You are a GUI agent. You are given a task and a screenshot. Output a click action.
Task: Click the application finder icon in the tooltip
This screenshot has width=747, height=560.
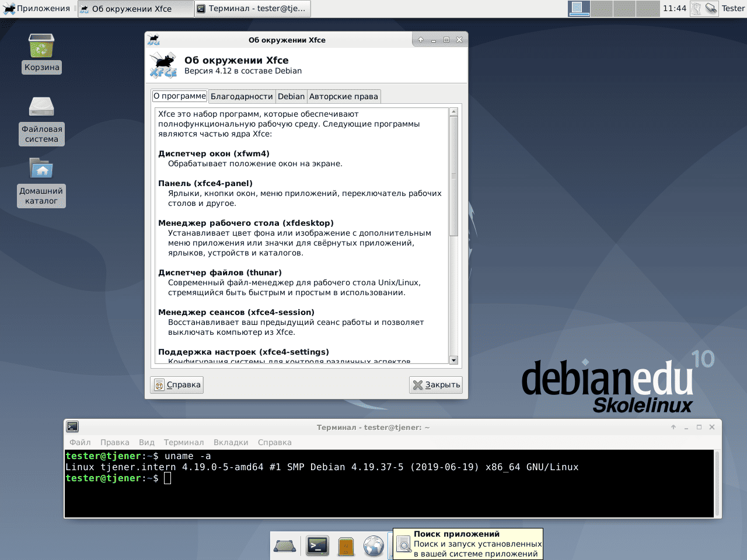coord(404,544)
